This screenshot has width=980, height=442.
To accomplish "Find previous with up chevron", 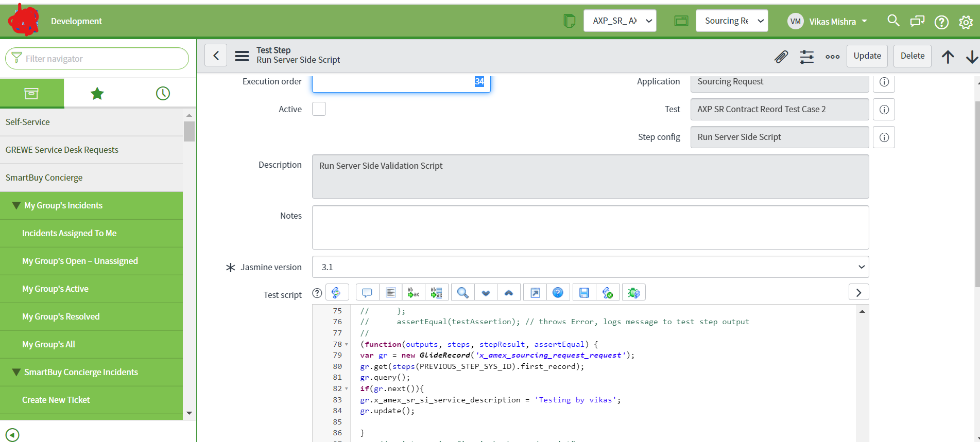I will [x=509, y=292].
